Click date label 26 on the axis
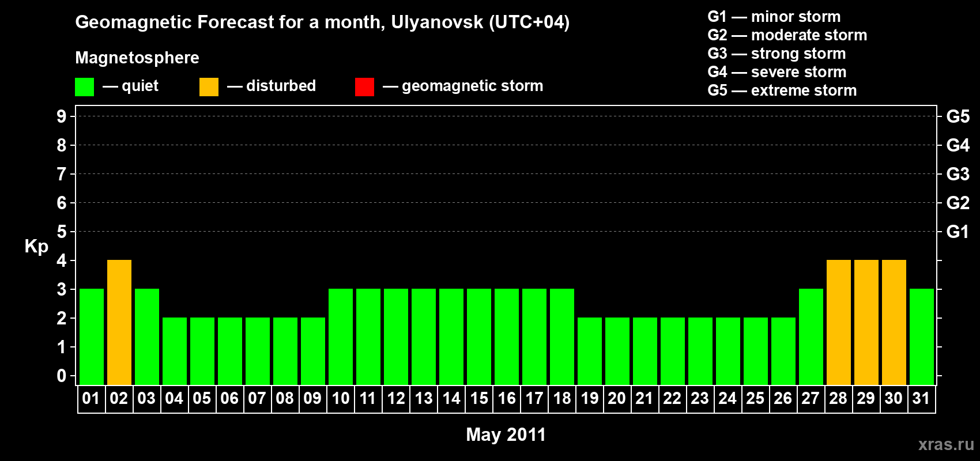 pyautogui.click(x=783, y=398)
